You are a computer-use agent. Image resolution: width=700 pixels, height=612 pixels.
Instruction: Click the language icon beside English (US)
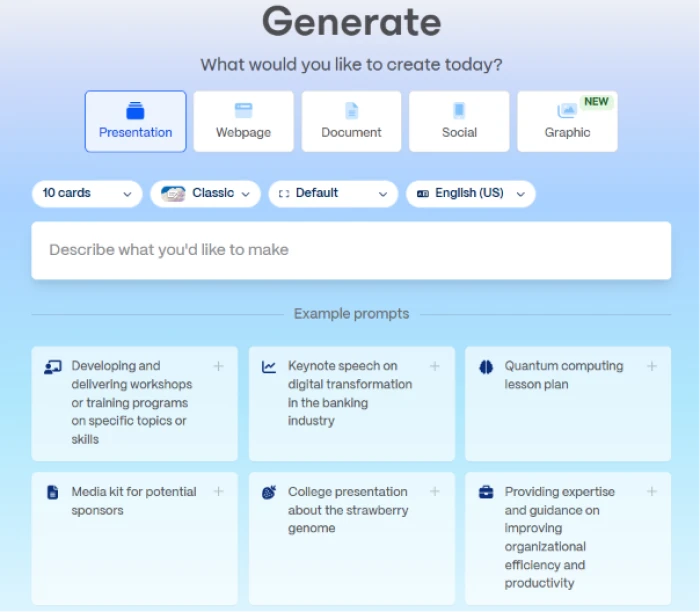tap(423, 194)
